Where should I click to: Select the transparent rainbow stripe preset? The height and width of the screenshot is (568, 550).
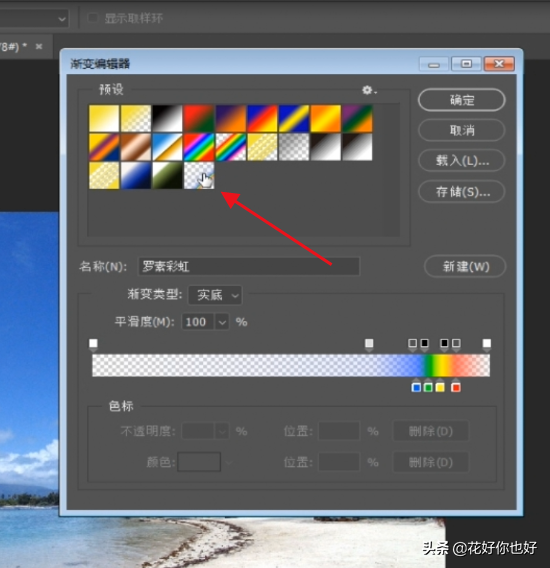[x=231, y=147]
